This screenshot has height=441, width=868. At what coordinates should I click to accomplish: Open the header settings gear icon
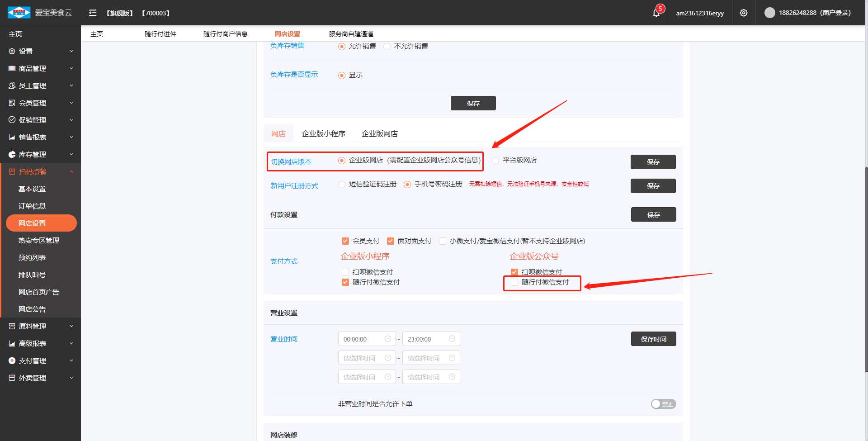coord(744,13)
